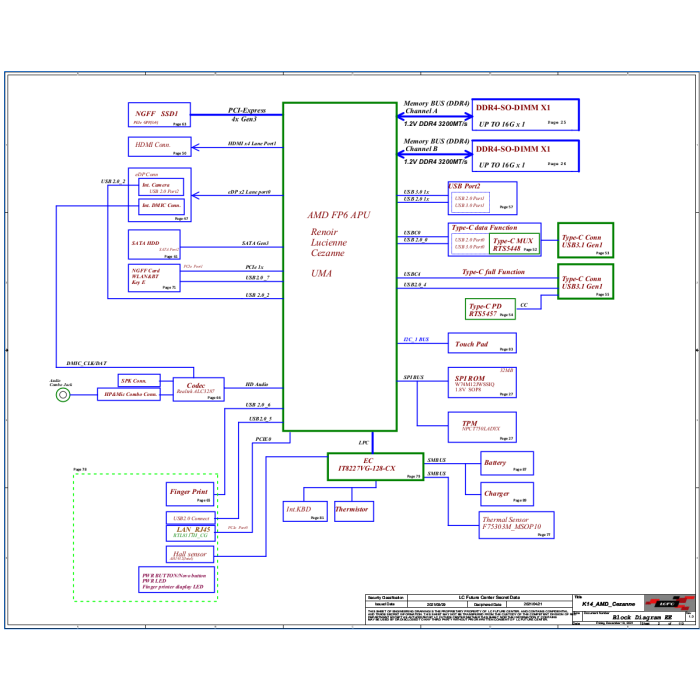Select the Type-C MUX RTS5448 box
Screen dimensions: 700x700
pos(514,244)
